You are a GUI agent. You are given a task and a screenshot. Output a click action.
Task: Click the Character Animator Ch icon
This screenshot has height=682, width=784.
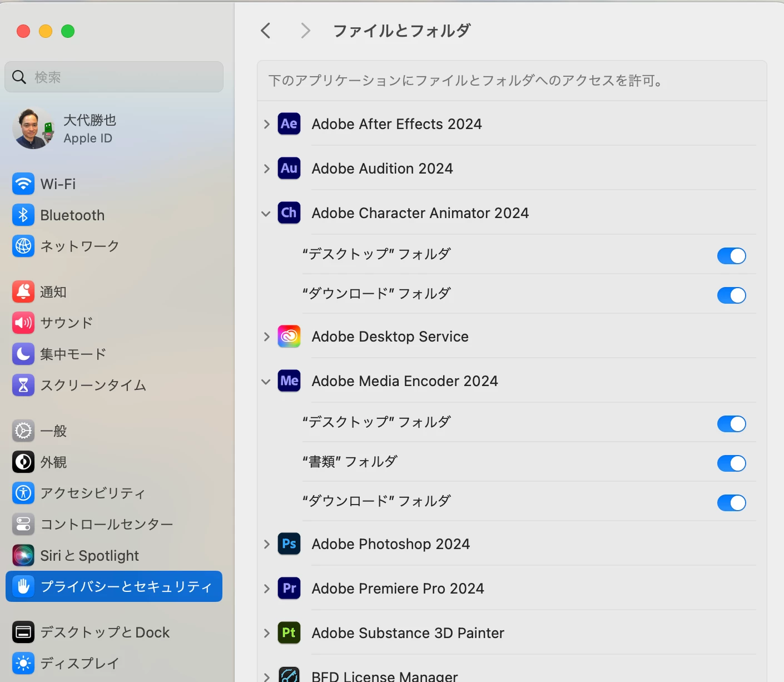pos(289,212)
